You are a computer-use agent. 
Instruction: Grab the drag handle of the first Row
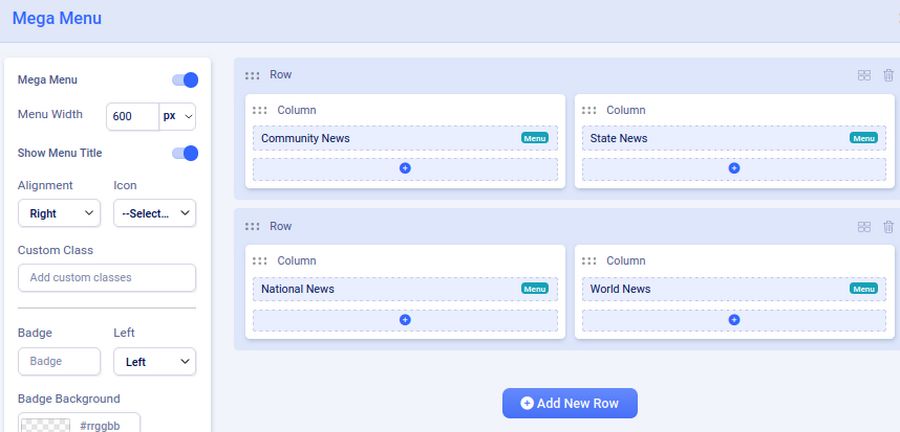(x=252, y=76)
